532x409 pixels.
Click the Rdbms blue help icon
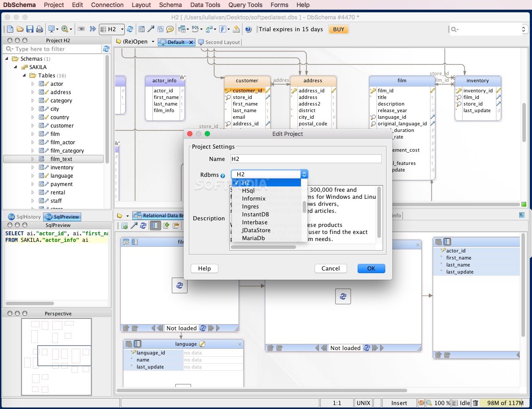223,175
